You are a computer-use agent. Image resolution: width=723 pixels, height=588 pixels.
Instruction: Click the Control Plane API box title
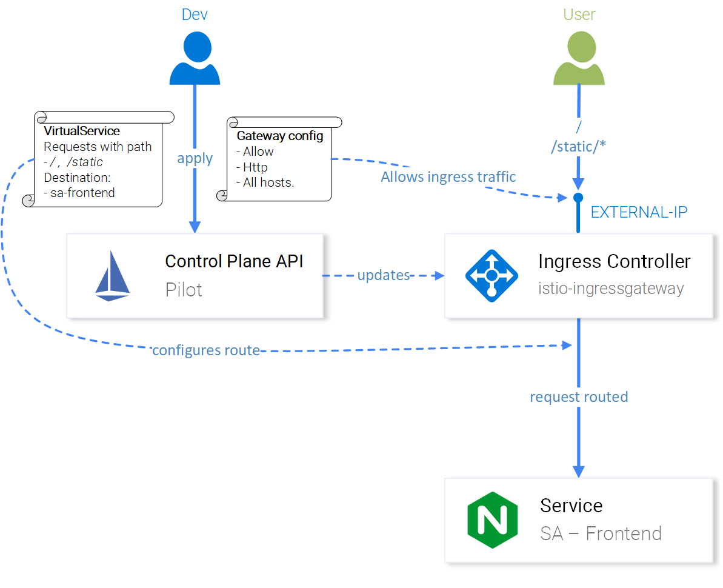(x=234, y=261)
